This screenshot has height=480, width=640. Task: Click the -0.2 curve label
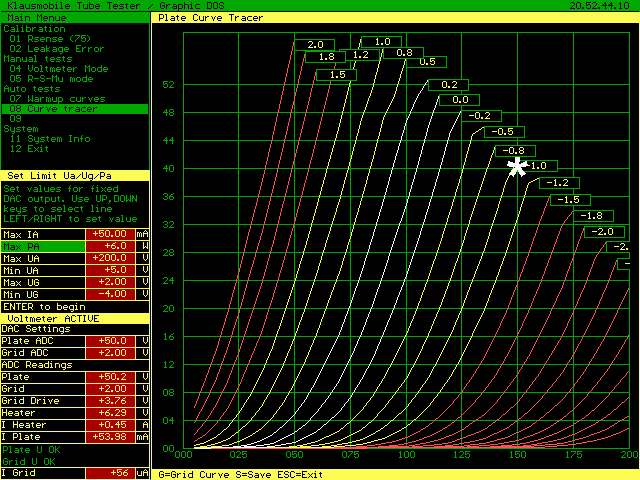click(x=482, y=116)
